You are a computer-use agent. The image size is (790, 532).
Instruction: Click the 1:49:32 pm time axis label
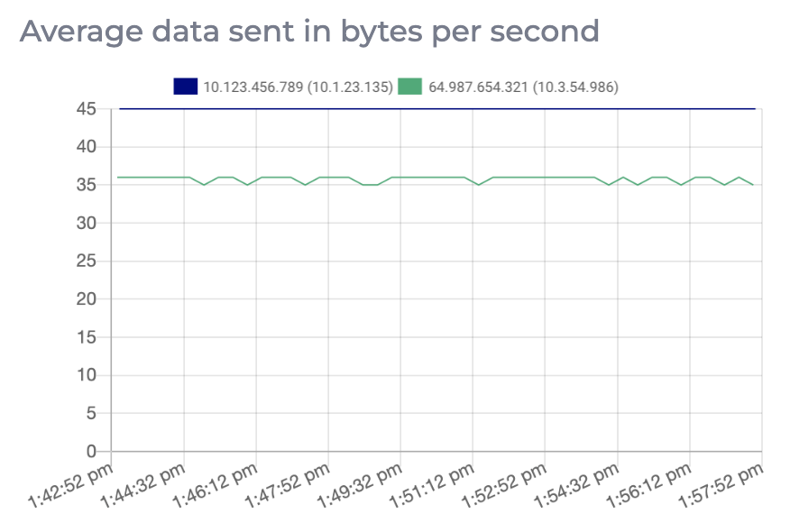pos(363,485)
